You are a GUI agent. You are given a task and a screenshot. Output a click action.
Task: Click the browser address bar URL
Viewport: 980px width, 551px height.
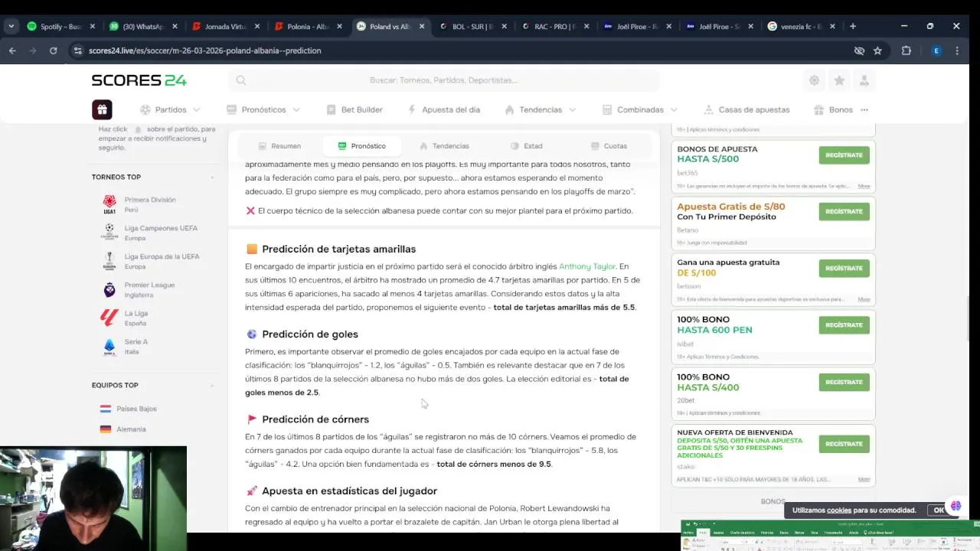(204, 51)
